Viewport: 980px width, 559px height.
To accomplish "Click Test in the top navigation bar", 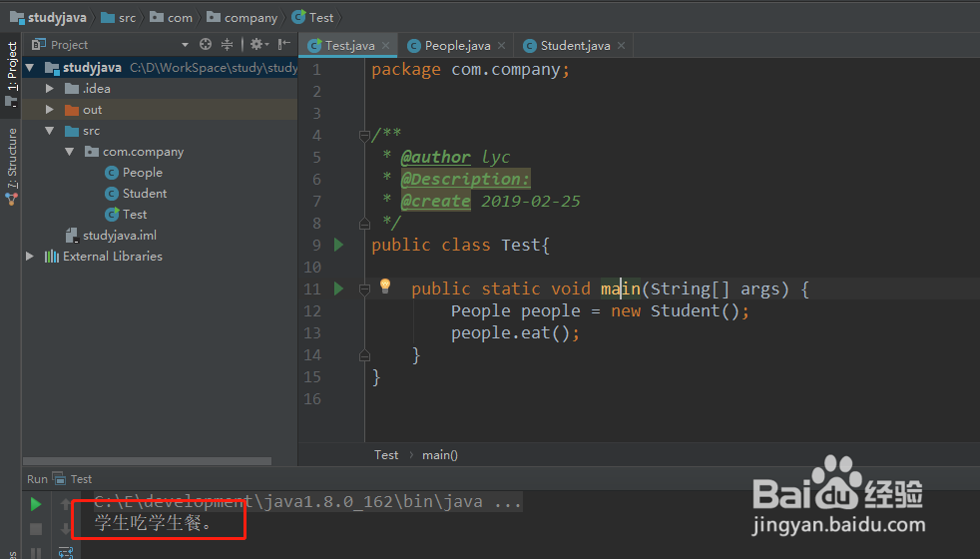I will 313,18.
